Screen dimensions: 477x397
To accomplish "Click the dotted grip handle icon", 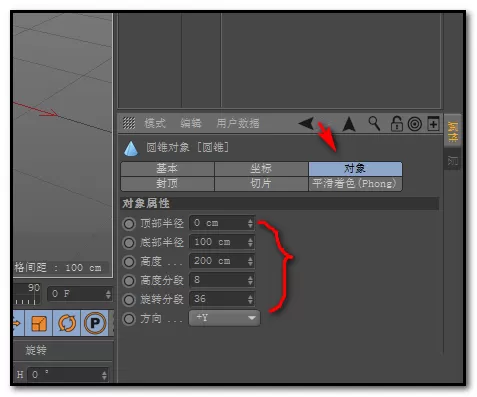I will (x=129, y=123).
